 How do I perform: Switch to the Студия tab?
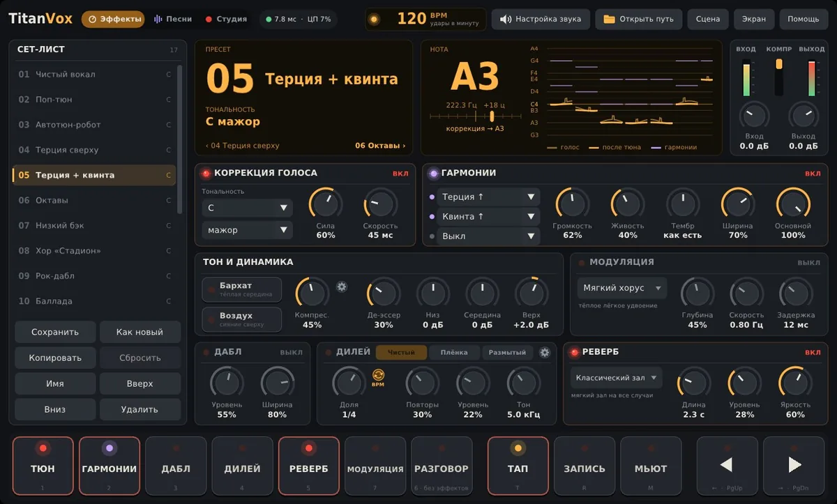point(226,20)
